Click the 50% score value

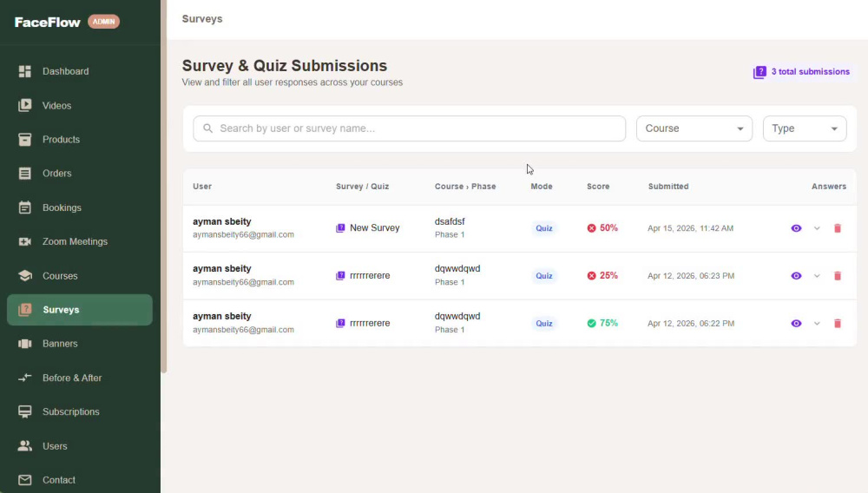[608, 228]
